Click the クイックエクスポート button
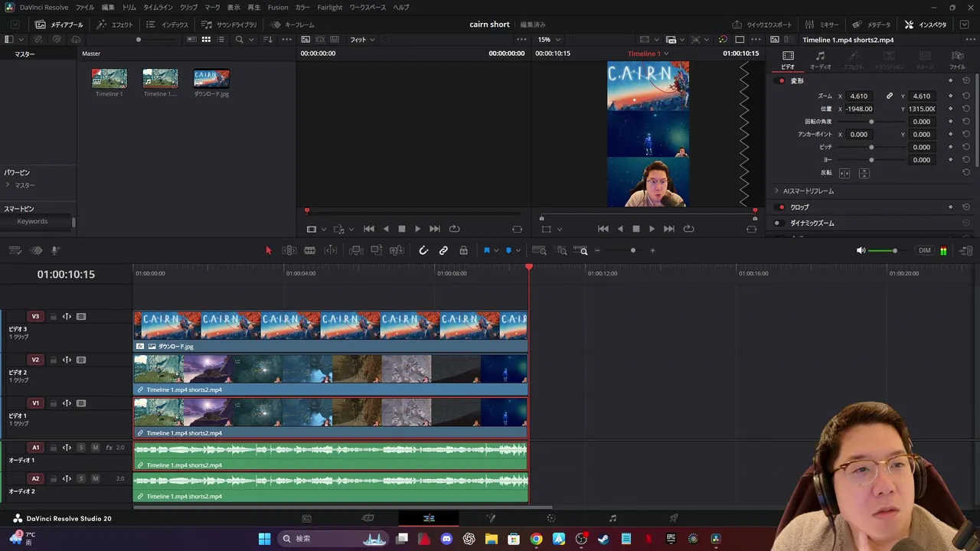The height and width of the screenshot is (551, 980). [762, 24]
